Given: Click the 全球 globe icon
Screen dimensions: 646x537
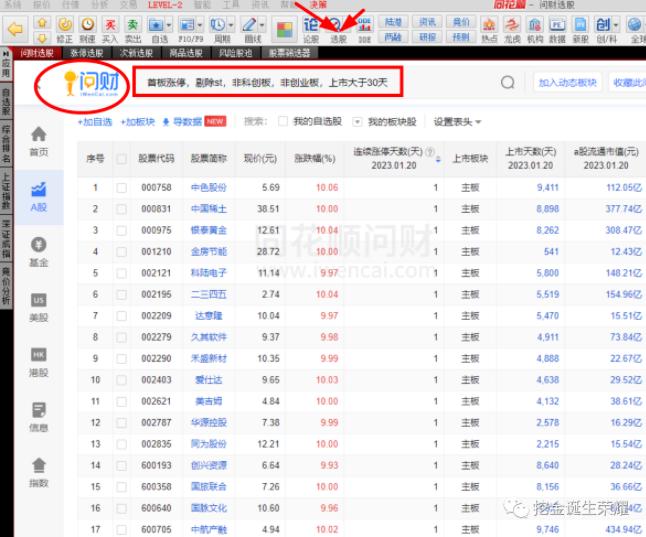Looking at the screenshot, I should point(635,25).
